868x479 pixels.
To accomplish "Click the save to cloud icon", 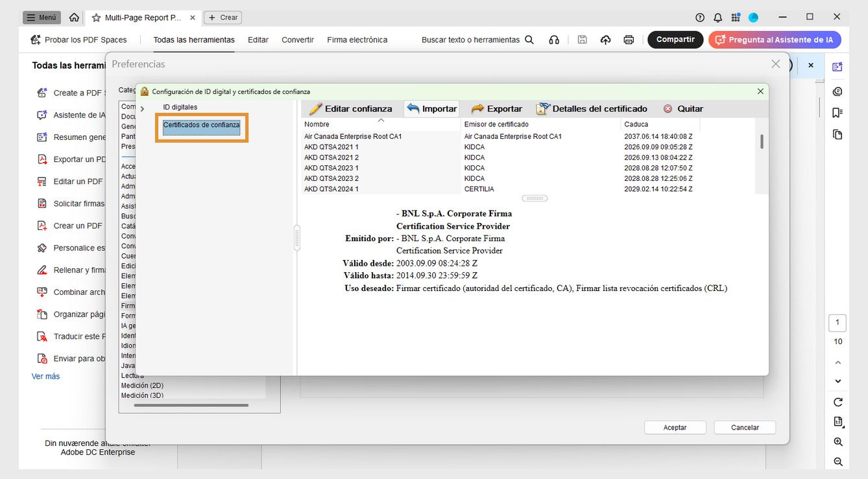I will pos(605,40).
